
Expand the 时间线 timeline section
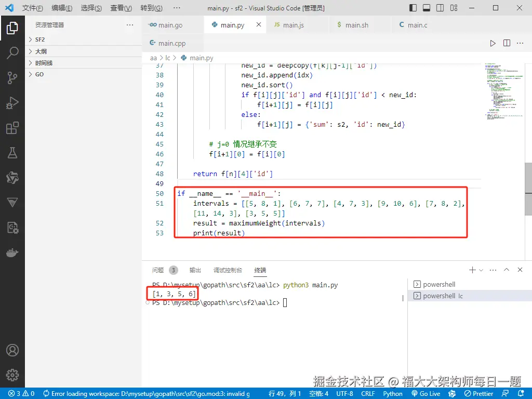tap(84, 63)
